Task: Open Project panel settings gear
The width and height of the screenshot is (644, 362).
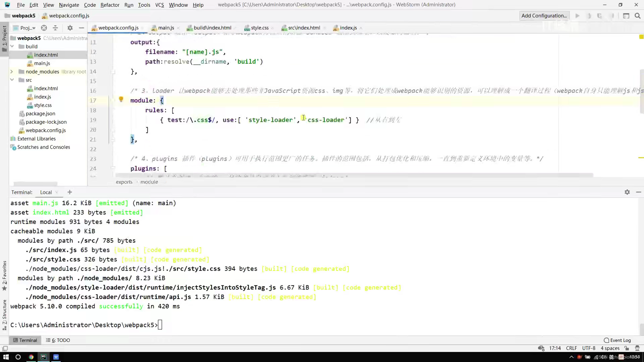Action: [x=70, y=28]
